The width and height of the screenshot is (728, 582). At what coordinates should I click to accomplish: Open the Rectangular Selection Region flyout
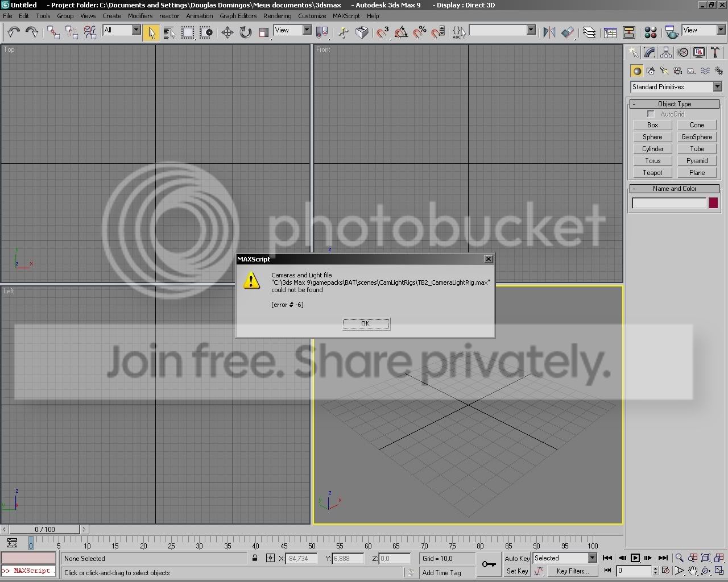pyautogui.click(x=188, y=32)
